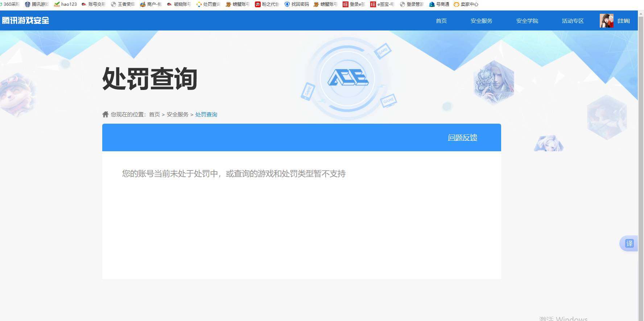Image resolution: width=644 pixels, height=321 pixels.
Task: Open the 螃蟹账号 bookmark after 找回密码
Action: (325, 4)
